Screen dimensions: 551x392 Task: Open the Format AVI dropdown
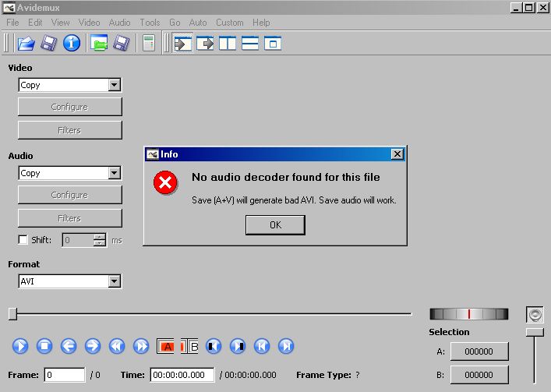[x=114, y=281]
